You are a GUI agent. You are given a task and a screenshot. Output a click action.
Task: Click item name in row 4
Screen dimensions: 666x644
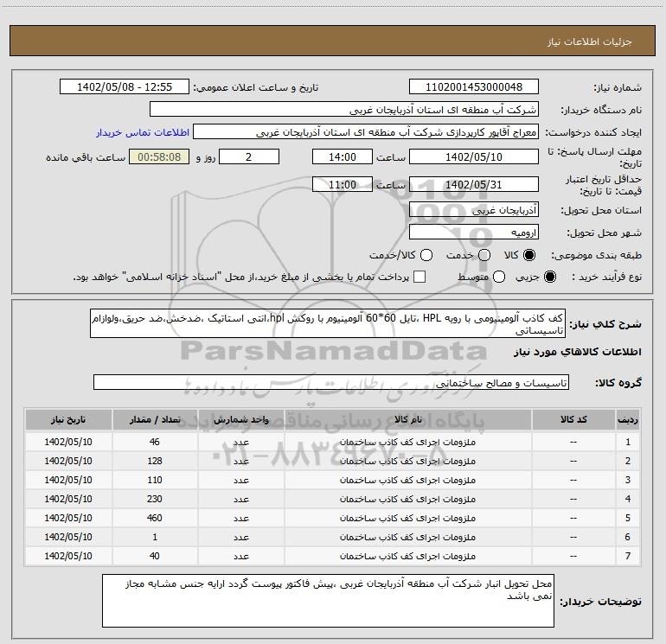click(x=407, y=499)
